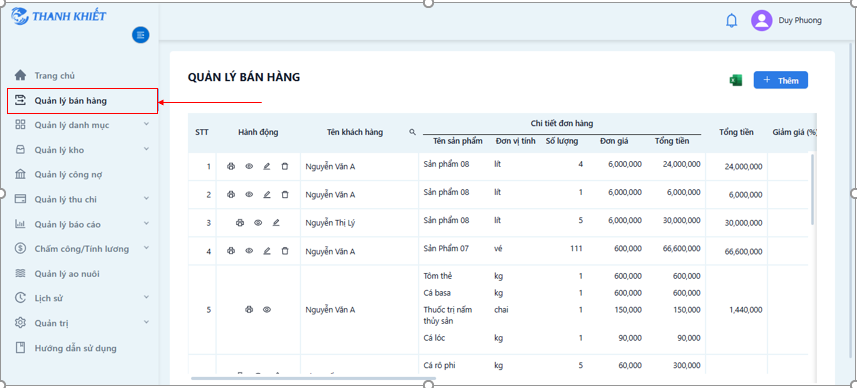Delete the Sản Phẩm 07 order
Viewport: 857px width, 388px height.
(285, 251)
